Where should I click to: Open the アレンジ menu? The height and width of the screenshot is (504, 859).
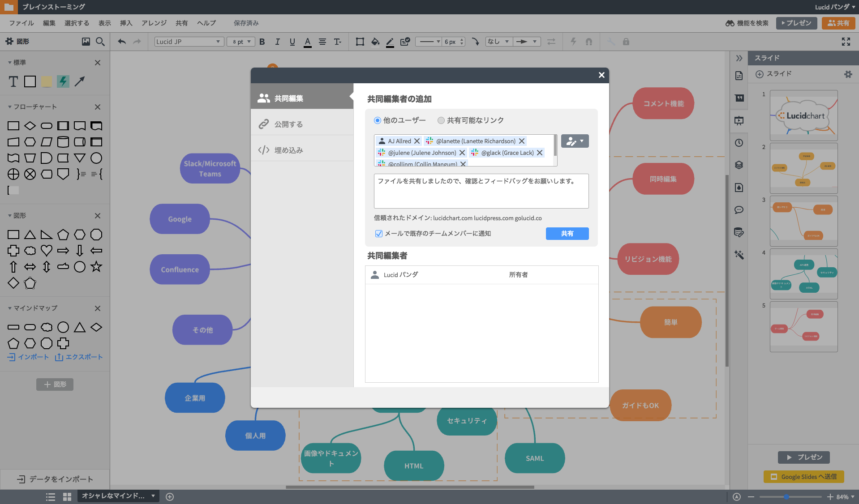[154, 23]
